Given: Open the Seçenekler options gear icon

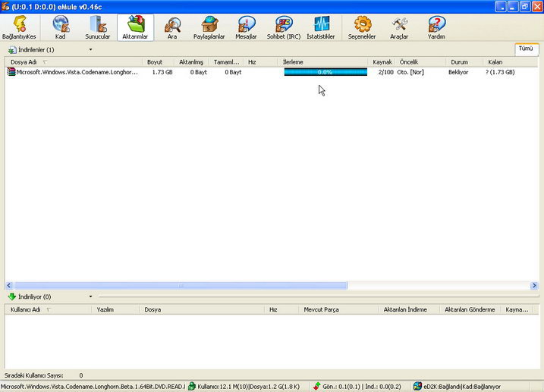Looking at the screenshot, I should [362, 27].
